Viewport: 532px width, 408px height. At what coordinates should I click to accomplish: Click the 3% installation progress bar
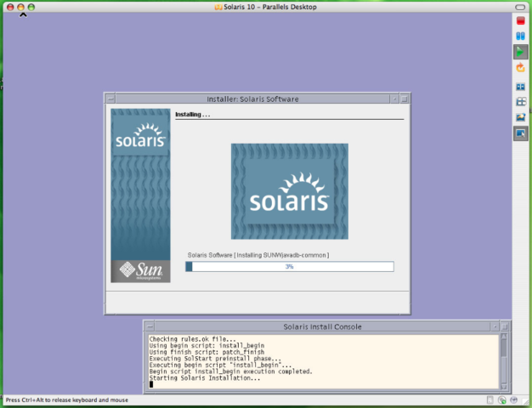click(x=290, y=266)
